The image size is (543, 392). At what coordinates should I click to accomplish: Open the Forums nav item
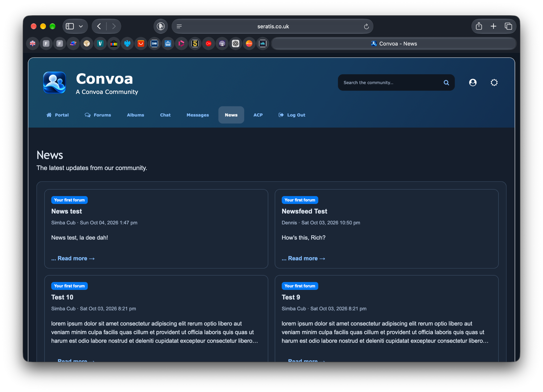click(98, 115)
